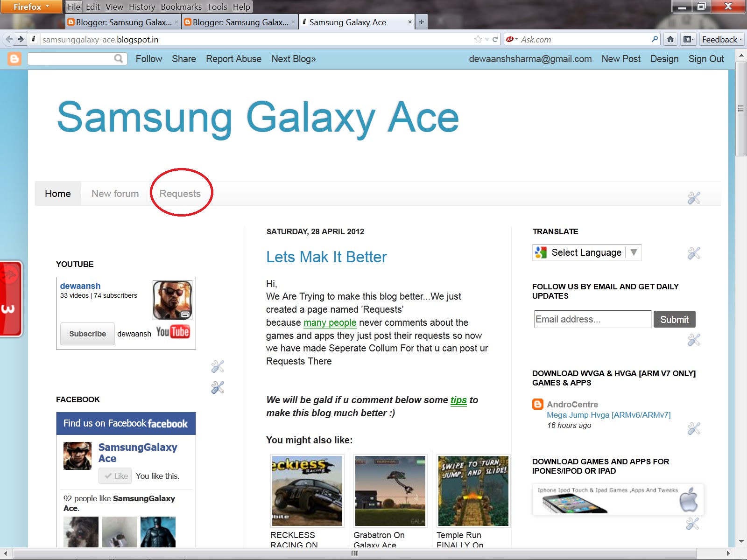Open the Edit menu

tap(93, 7)
